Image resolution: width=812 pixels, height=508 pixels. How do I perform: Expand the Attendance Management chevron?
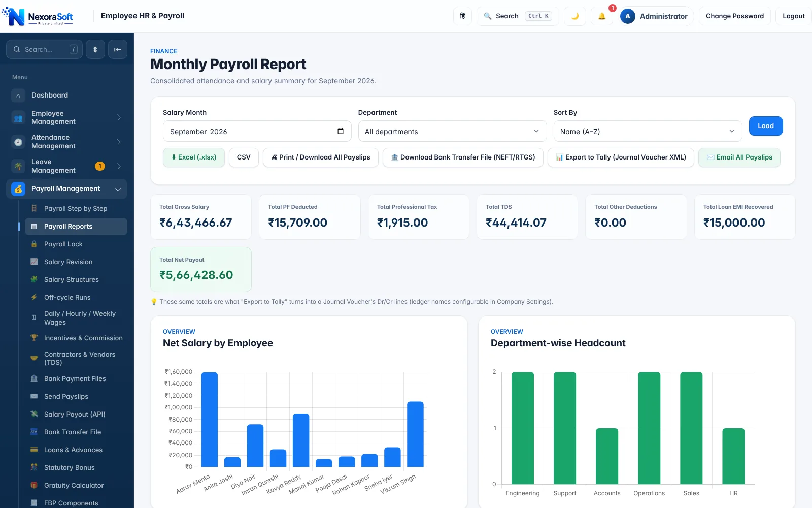pos(119,142)
